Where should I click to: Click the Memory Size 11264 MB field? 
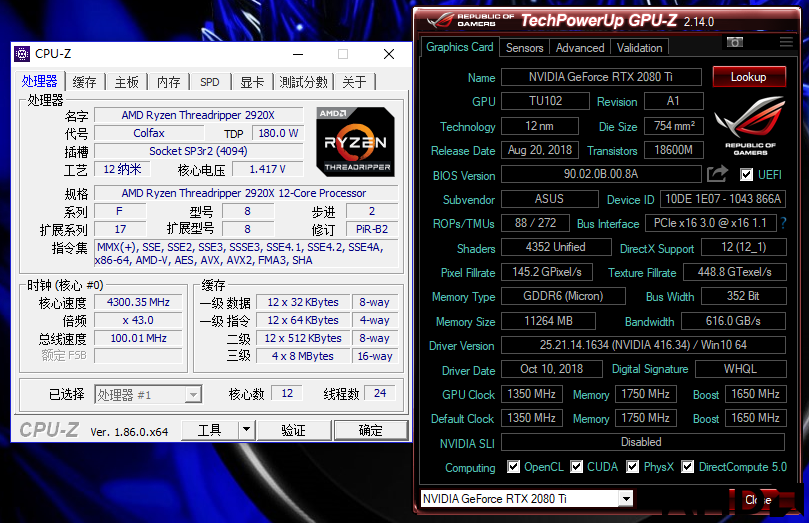coord(548,321)
